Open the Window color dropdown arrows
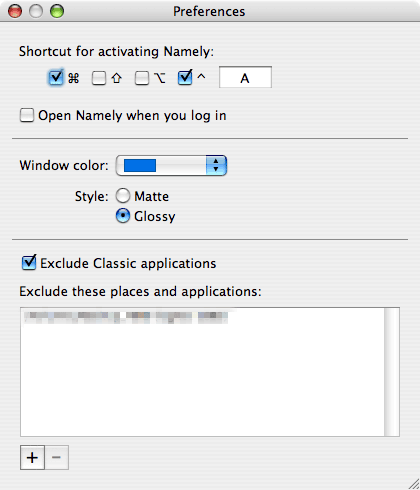Viewport: 420px width, 490px height. [216, 165]
